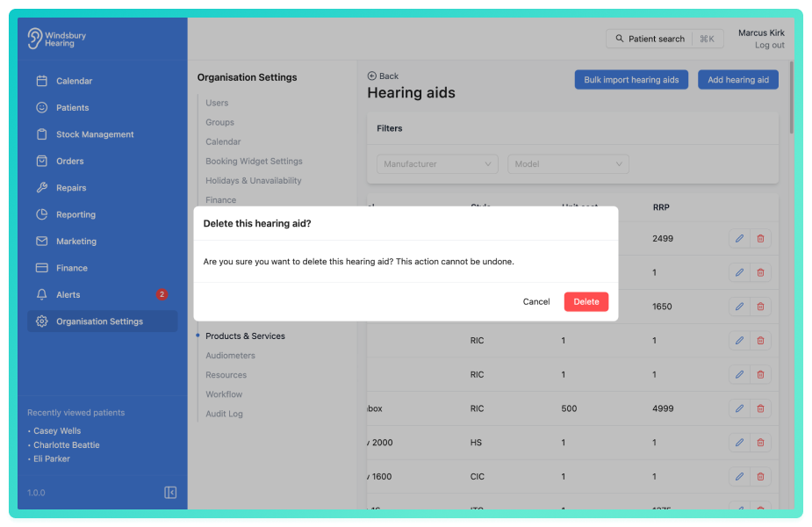Screen dimensions: 812x527
Task: Click the RRP column header
Action: point(661,207)
